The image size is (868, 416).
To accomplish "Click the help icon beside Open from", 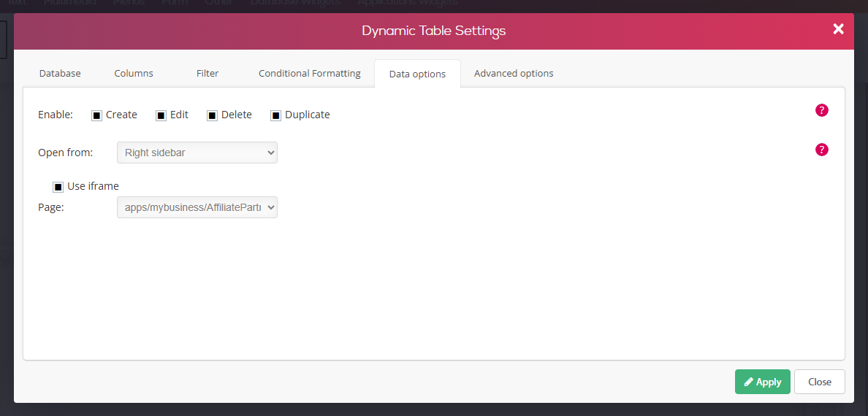I will click(822, 150).
